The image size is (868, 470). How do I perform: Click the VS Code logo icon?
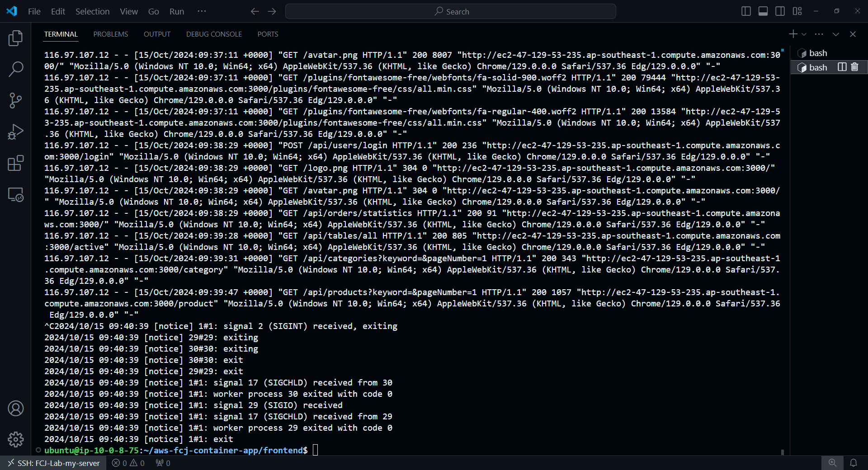pyautogui.click(x=12, y=11)
